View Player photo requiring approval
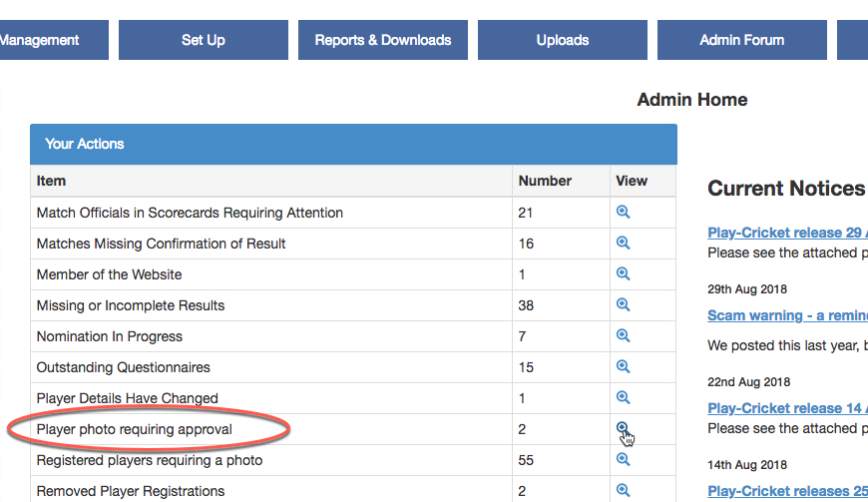Image resolution: width=868 pixels, height=502 pixels. [x=623, y=427]
